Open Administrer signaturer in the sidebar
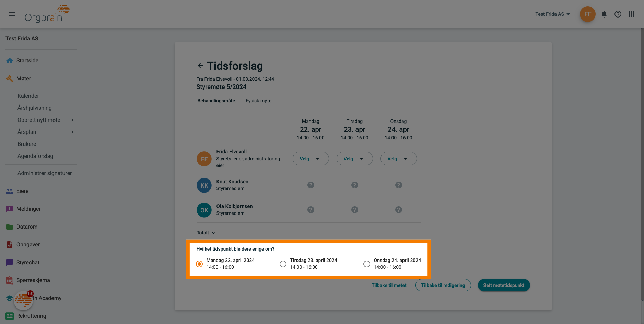The height and width of the screenshot is (324, 644). coord(45,173)
